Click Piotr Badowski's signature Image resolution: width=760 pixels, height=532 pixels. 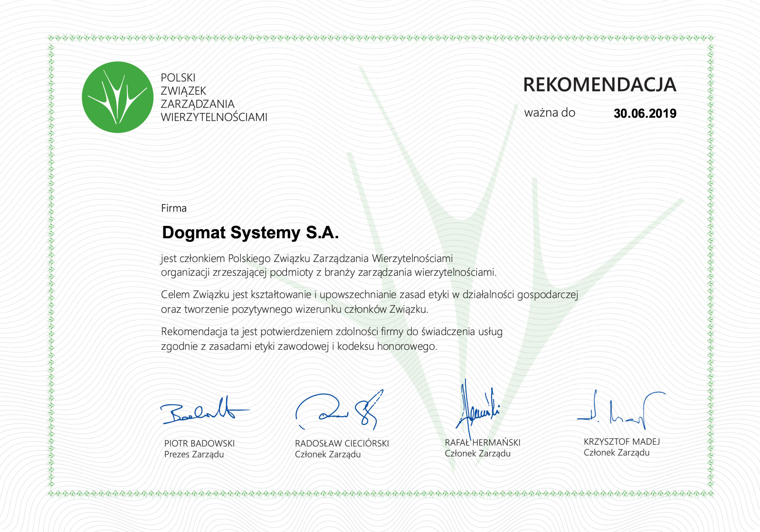coord(204,411)
